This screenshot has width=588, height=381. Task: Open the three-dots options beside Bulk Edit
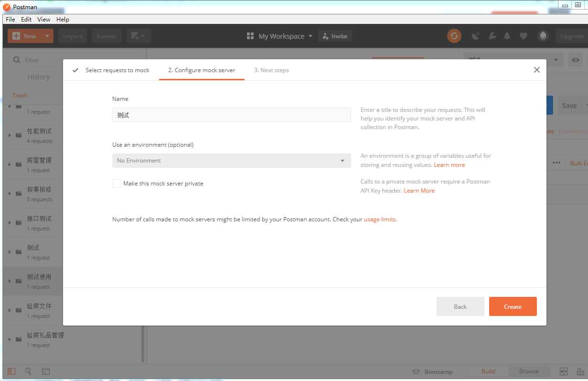(x=556, y=163)
